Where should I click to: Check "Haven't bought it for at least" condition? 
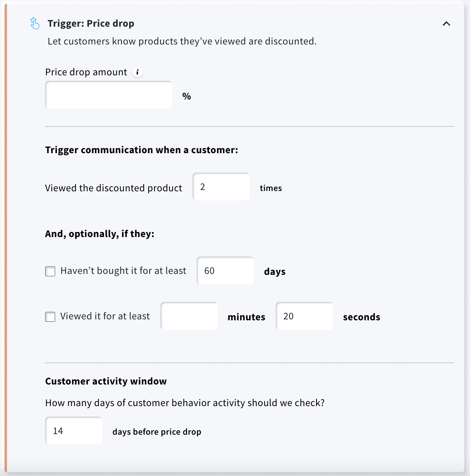(50, 271)
